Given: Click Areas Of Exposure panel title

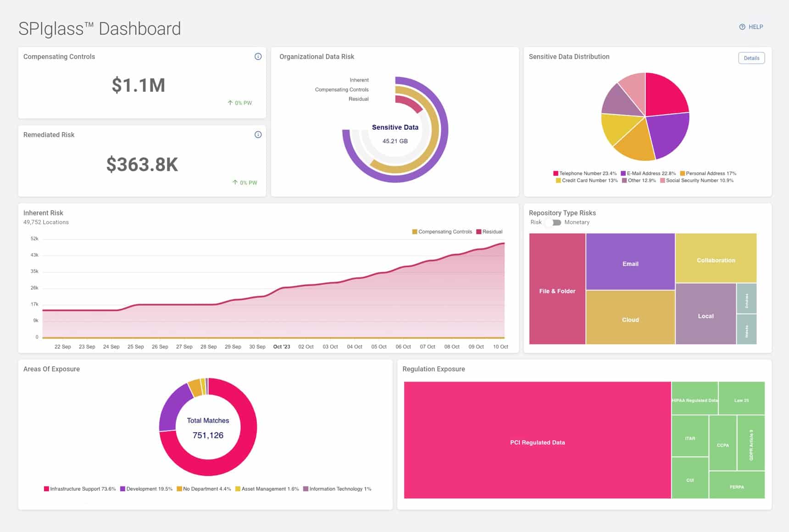Looking at the screenshot, I should click(51, 369).
